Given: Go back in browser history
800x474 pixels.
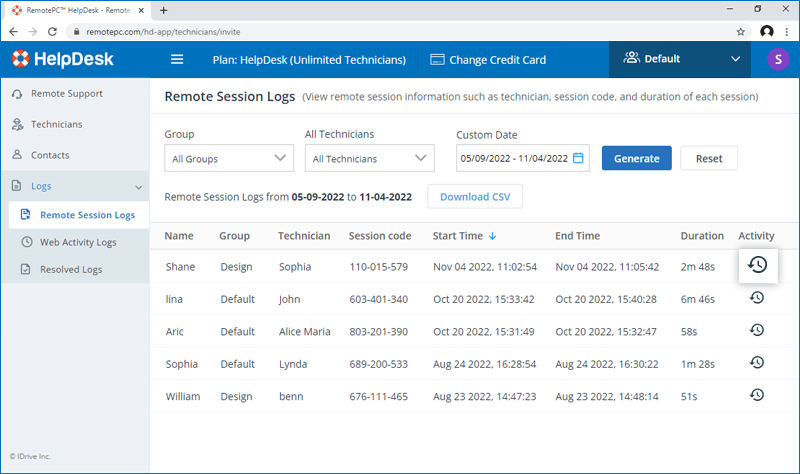Looking at the screenshot, I should pyautogui.click(x=14, y=32).
